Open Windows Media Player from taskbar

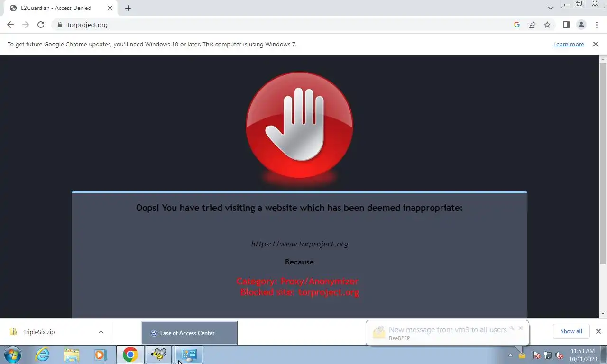(x=100, y=355)
